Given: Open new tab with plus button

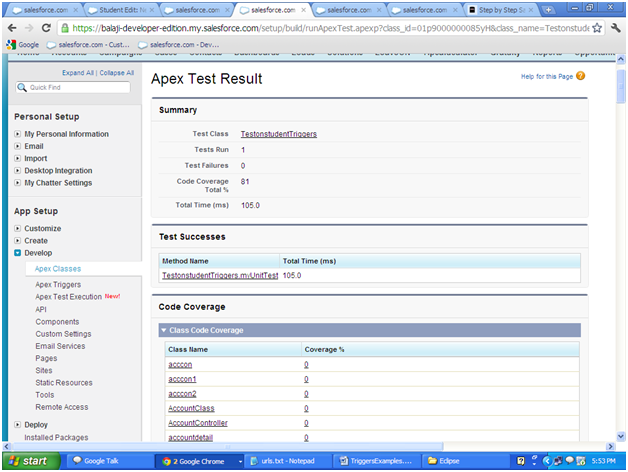Looking at the screenshot, I should pyautogui.click(x=548, y=10).
